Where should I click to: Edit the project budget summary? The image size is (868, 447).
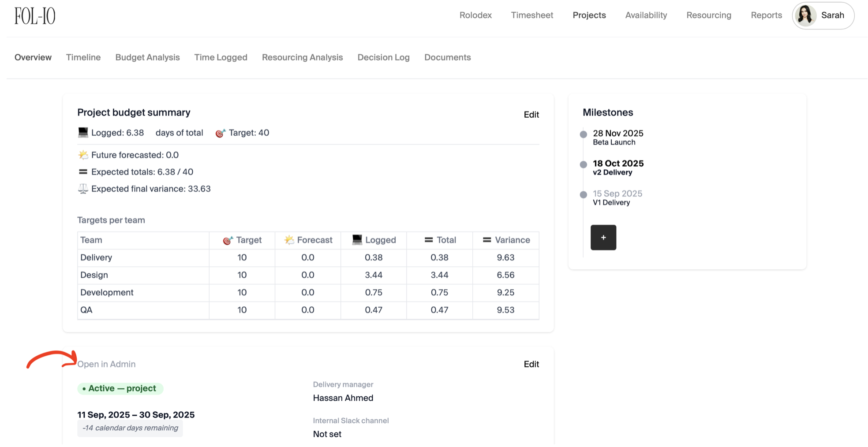tap(531, 115)
